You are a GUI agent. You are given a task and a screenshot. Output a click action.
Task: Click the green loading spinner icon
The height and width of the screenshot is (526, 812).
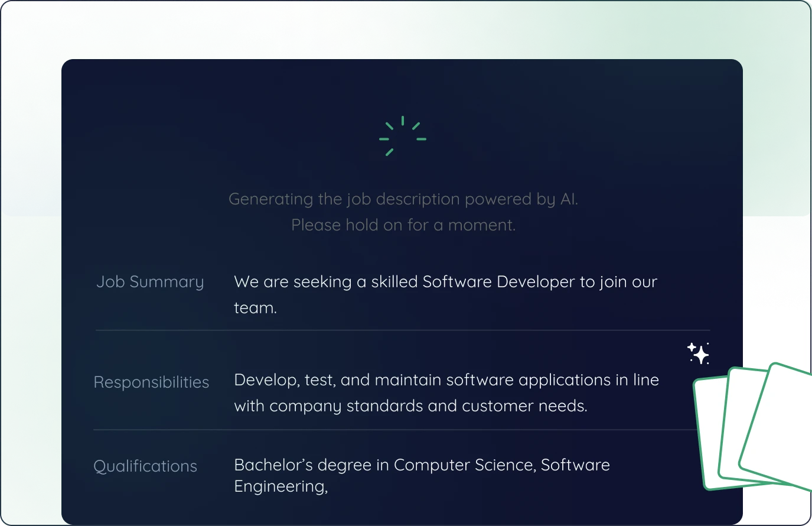(403, 137)
